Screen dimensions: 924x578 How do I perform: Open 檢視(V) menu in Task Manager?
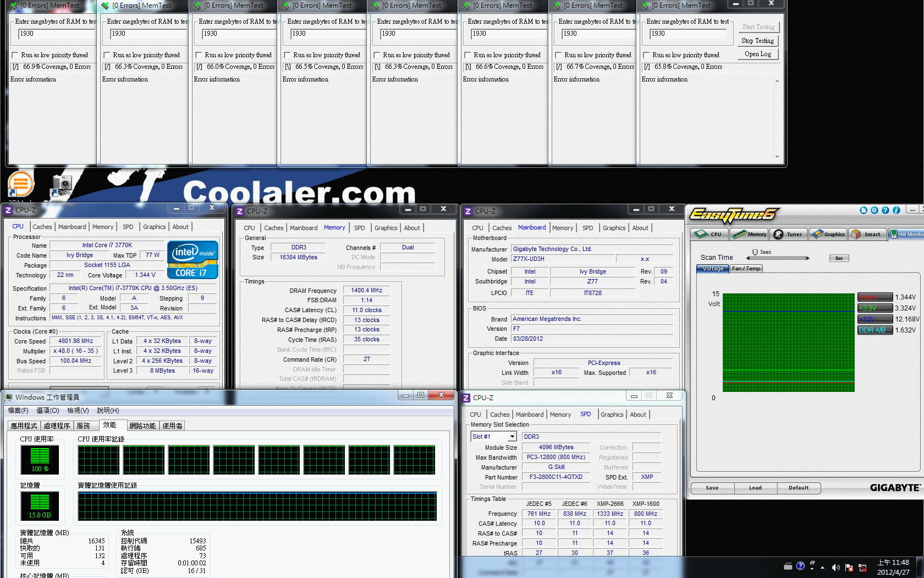click(x=78, y=411)
